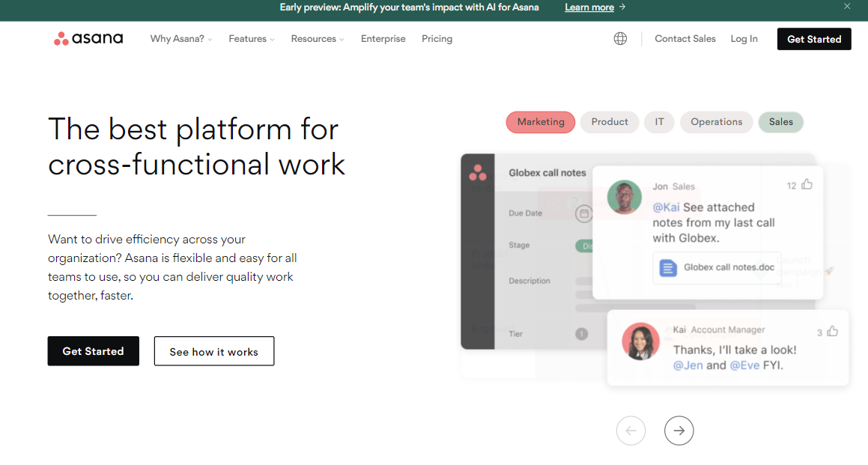868x465 pixels.
Task: Click thumbs up on Jon's comment
Action: (807, 184)
